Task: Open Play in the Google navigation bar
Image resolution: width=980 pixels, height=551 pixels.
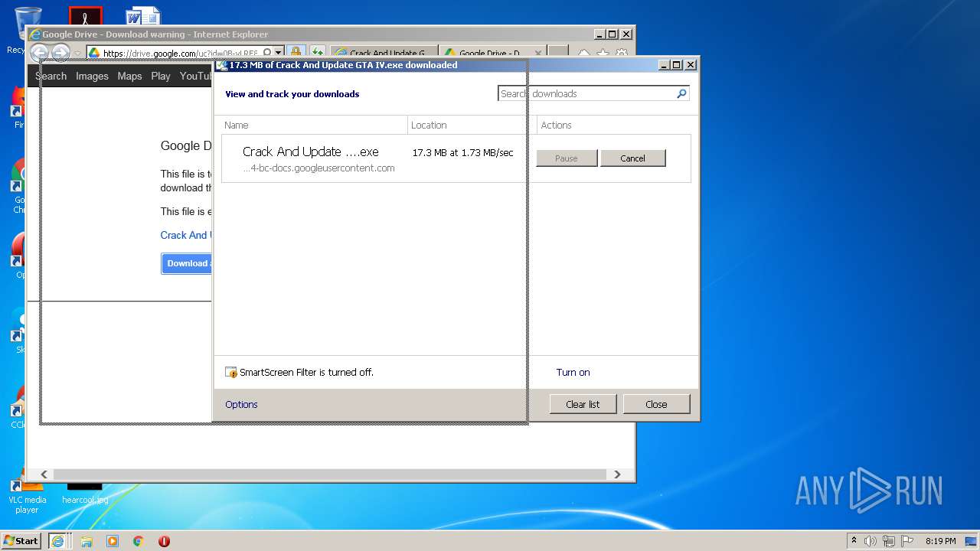Action: (161, 76)
